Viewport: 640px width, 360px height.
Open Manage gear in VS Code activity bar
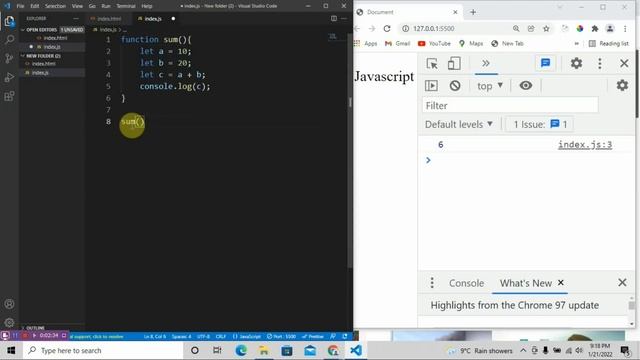coord(9,322)
